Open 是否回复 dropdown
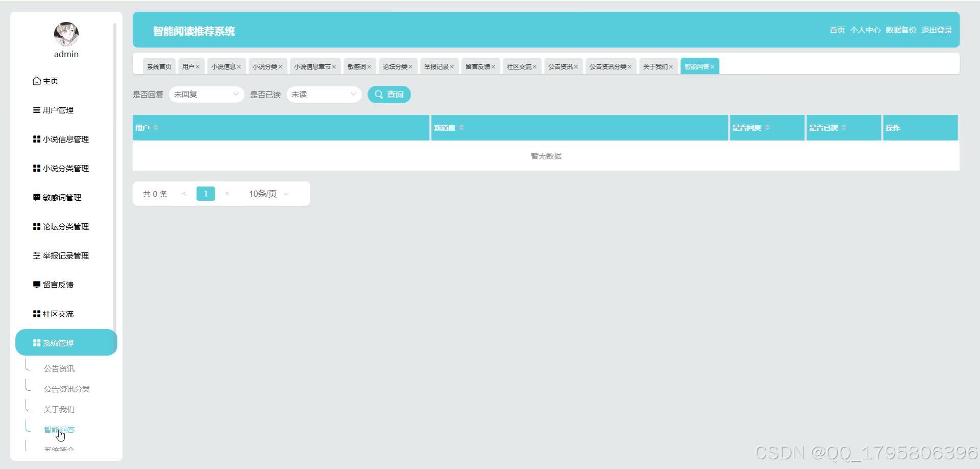Screen dimensions: 980x469 tap(206, 95)
